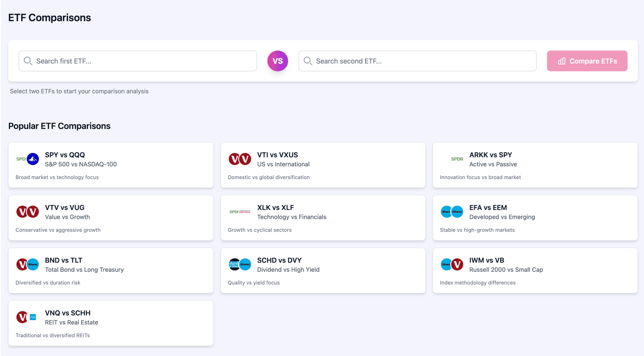This screenshot has width=644, height=356.
Task: Click 'S&P 500 vs NASDAQ-100' subtitle
Action: [x=81, y=164]
